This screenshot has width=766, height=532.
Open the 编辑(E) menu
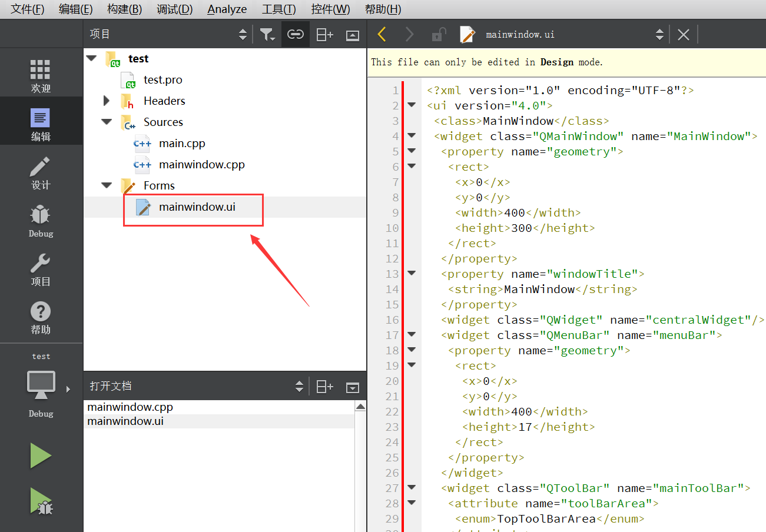click(75, 9)
